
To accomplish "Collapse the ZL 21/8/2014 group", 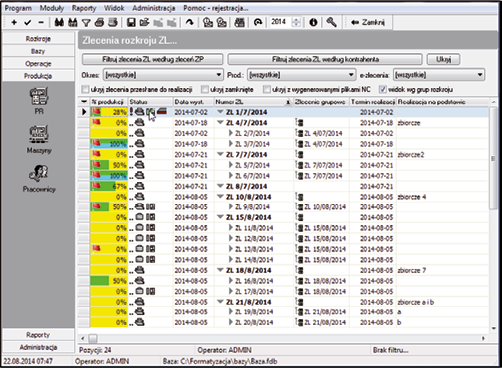I will click(x=220, y=302).
